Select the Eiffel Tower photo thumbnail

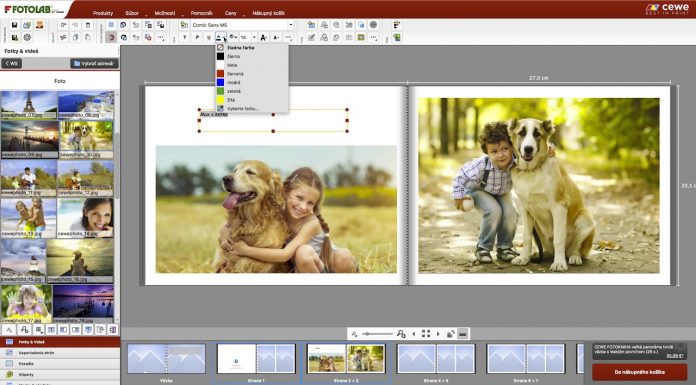pos(29,105)
